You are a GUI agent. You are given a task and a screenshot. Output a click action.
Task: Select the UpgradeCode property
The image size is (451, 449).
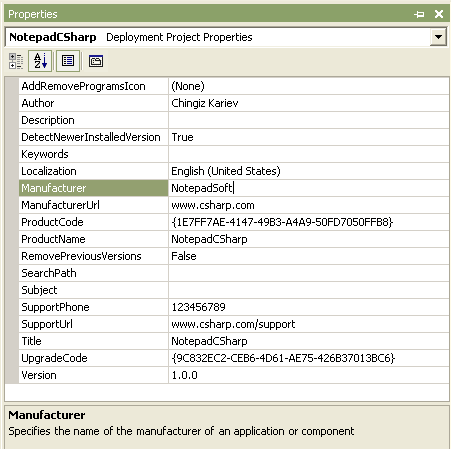[93, 358]
